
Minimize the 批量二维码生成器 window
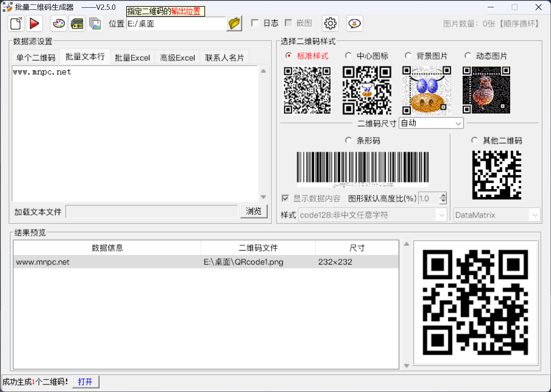click(490, 7)
